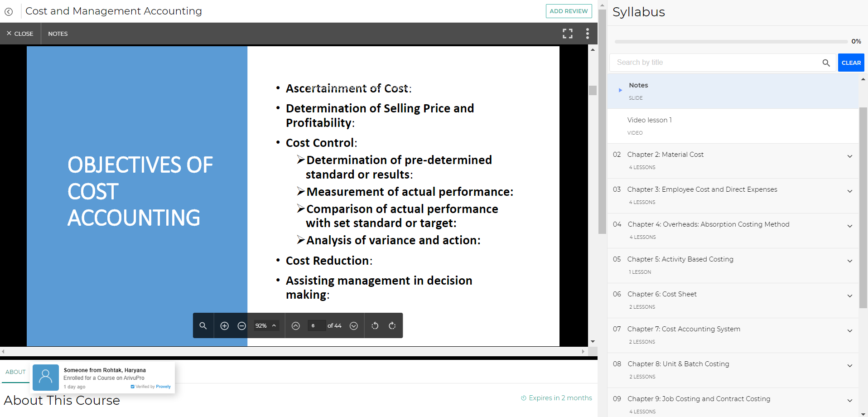Enter fullscreen mode for the slide viewer

[568, 34]
